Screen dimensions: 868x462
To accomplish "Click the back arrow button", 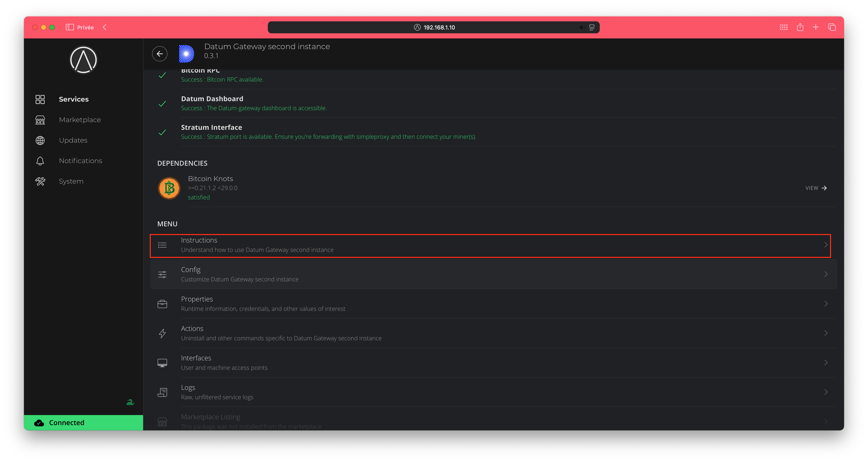I will click(160, 54).
